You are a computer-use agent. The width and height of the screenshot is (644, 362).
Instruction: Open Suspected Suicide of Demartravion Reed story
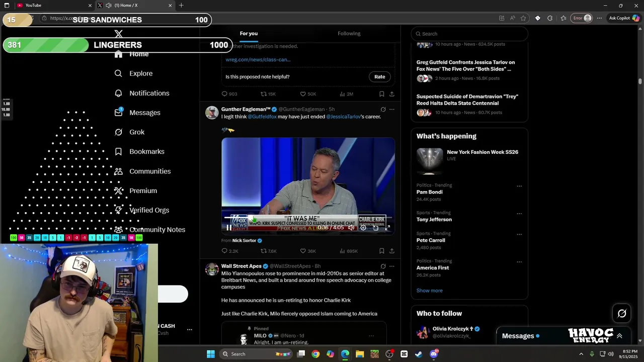tap(467, 100)
